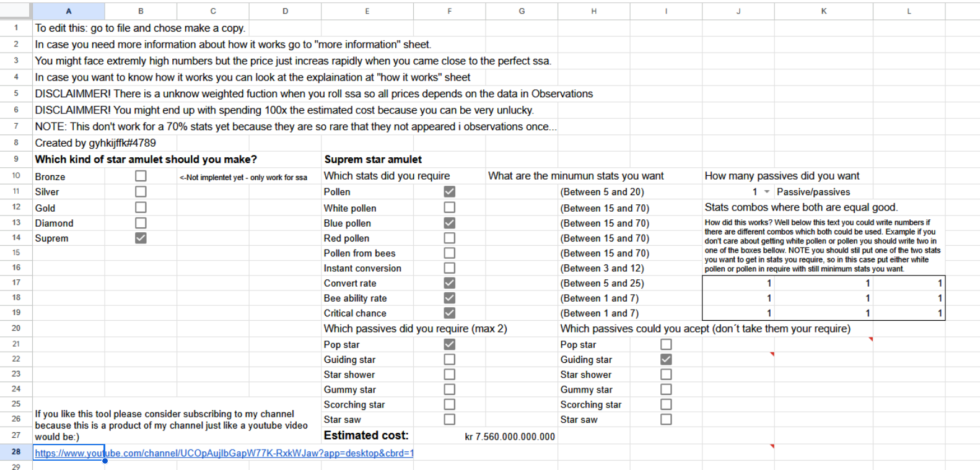Select the column A header
This screenshot has height=470, width=980.
point(68,11)
